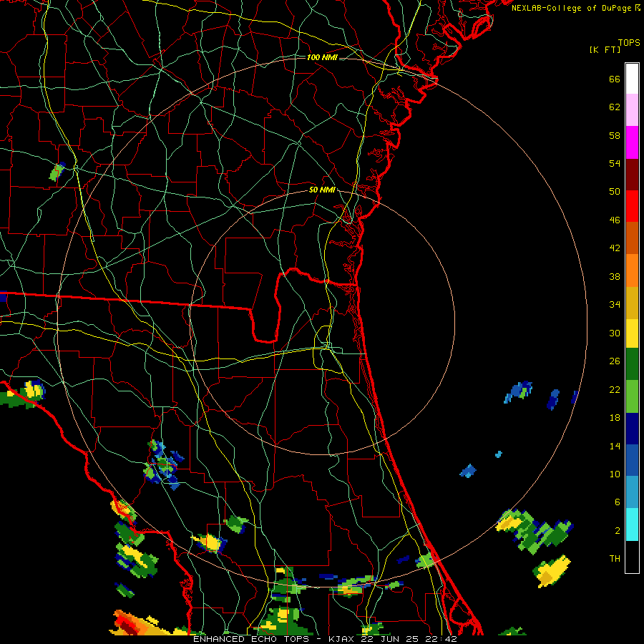Pick the navy blue legend band

pos(632,429)
